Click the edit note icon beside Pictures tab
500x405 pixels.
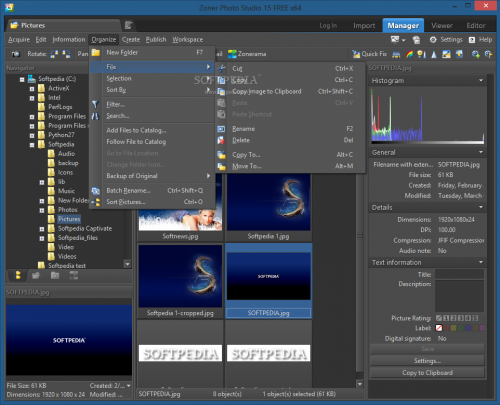pyautogui.click(x=128, y=25)
